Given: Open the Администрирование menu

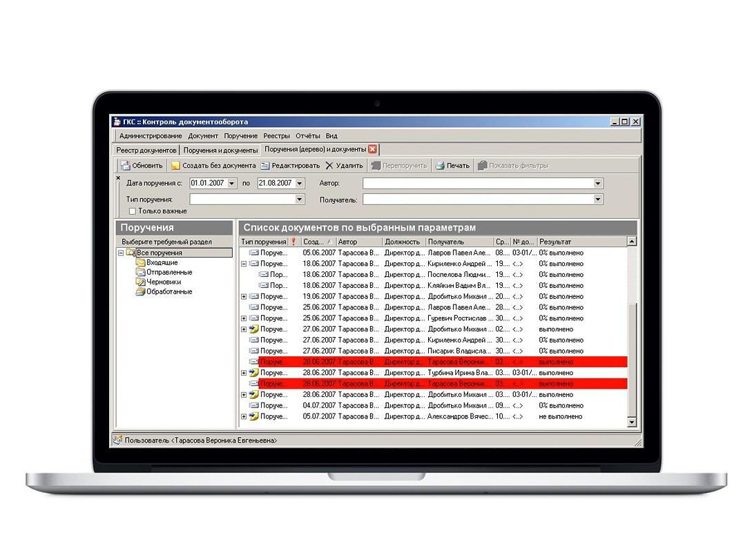Looking at the screenshot, I should point(151,136).
